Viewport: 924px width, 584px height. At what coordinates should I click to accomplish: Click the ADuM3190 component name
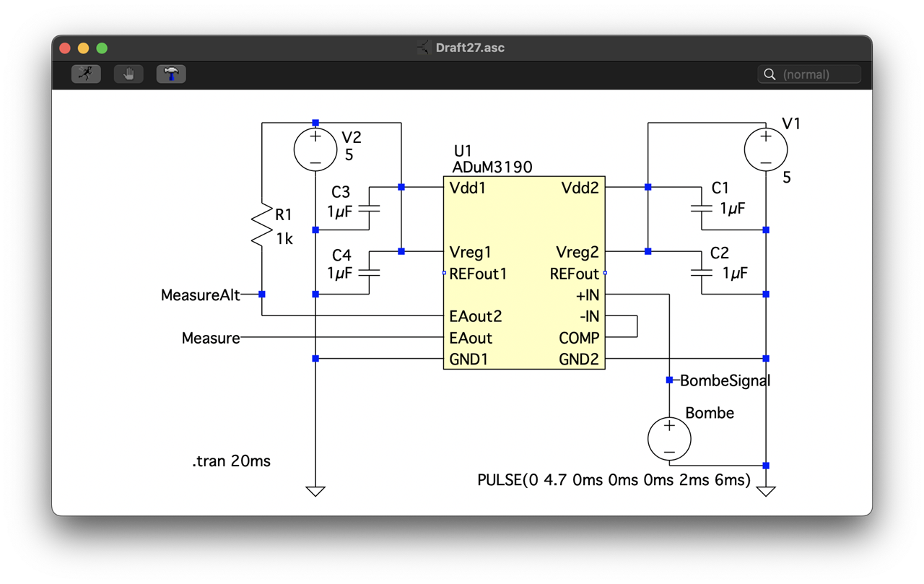click(x=492, y=167)
